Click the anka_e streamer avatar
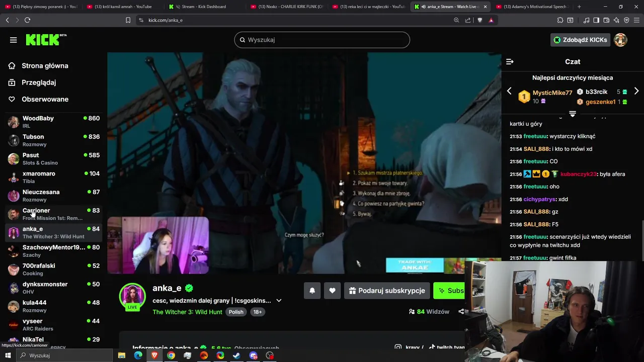Viewport: 644px width, 362px height. pyautogui.click(x=132, y=296)
